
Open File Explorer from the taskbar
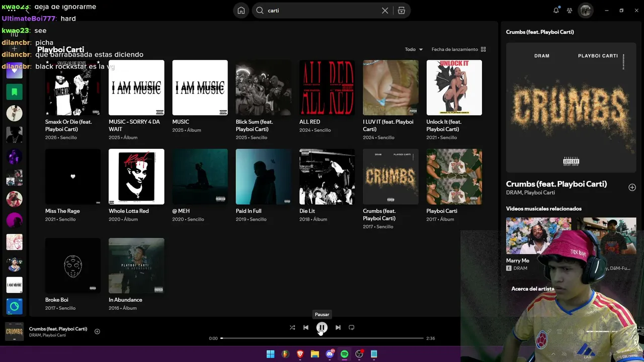[315, 354]
